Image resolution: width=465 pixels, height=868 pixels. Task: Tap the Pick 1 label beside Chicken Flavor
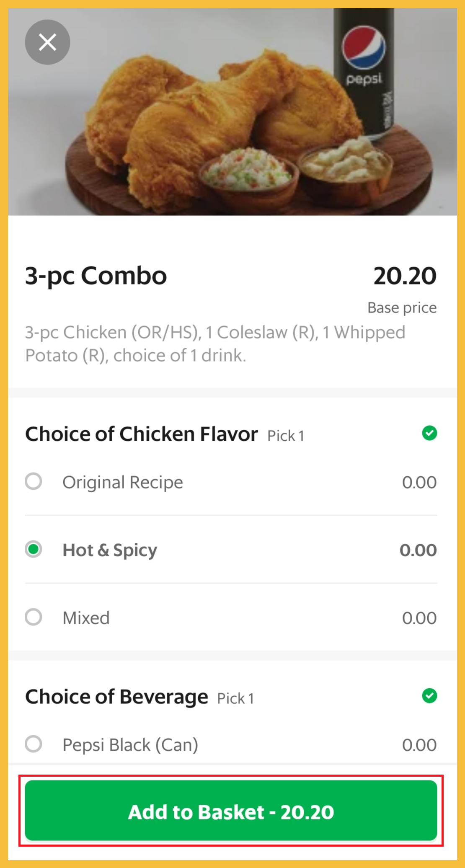point(286,436)
